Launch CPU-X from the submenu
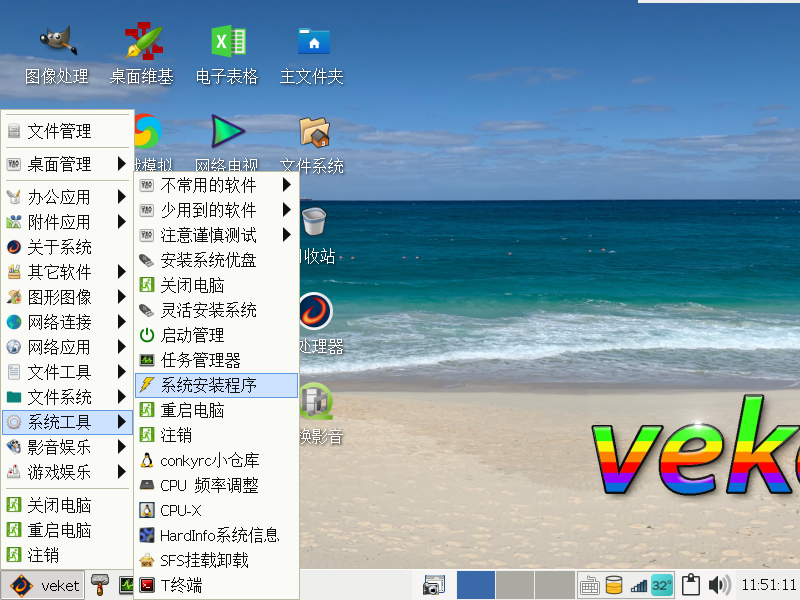The height and width of the screenshot is (600, 800). 216,510
